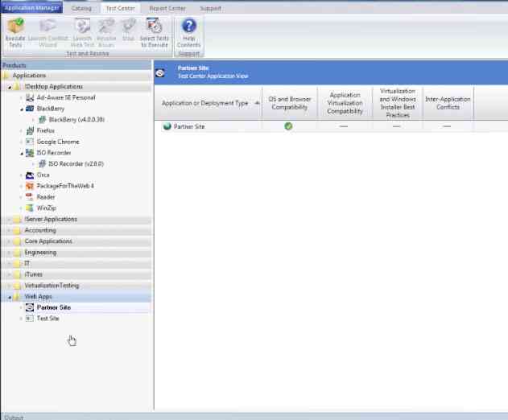Sort by Application or Deployment Type column
The height and width of the screenshot is (420, 508).
pyautogui.click(x=208, y=103)
